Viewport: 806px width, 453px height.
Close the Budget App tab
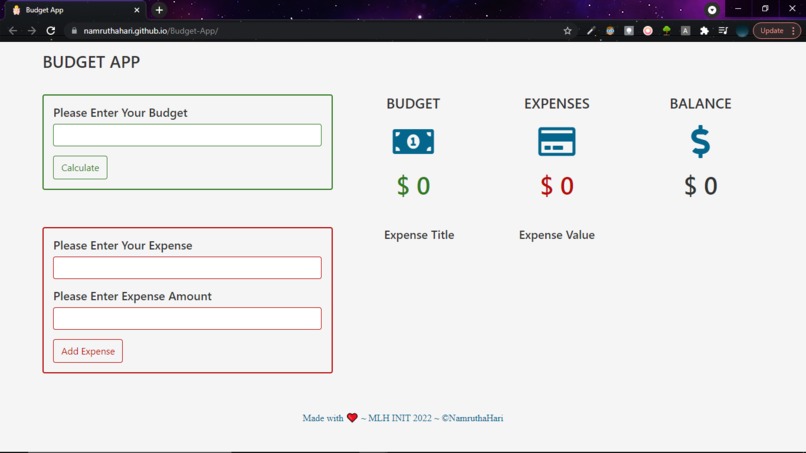[x=137, y=10]
